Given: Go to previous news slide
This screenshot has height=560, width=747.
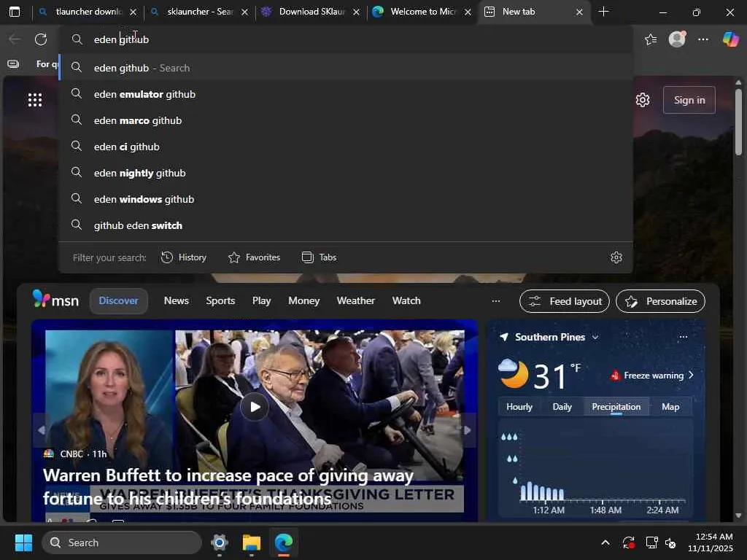Looking at the screenshot, I should (42, 430).
